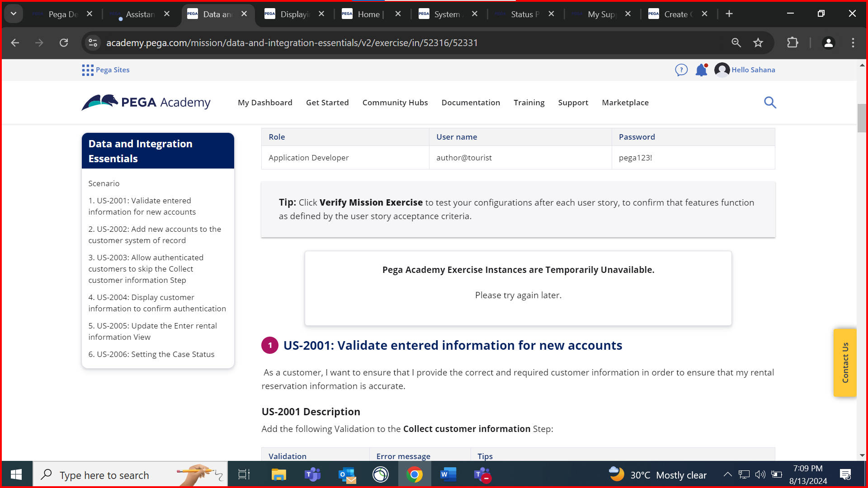Open Documentation menu item

coord(471,103)
